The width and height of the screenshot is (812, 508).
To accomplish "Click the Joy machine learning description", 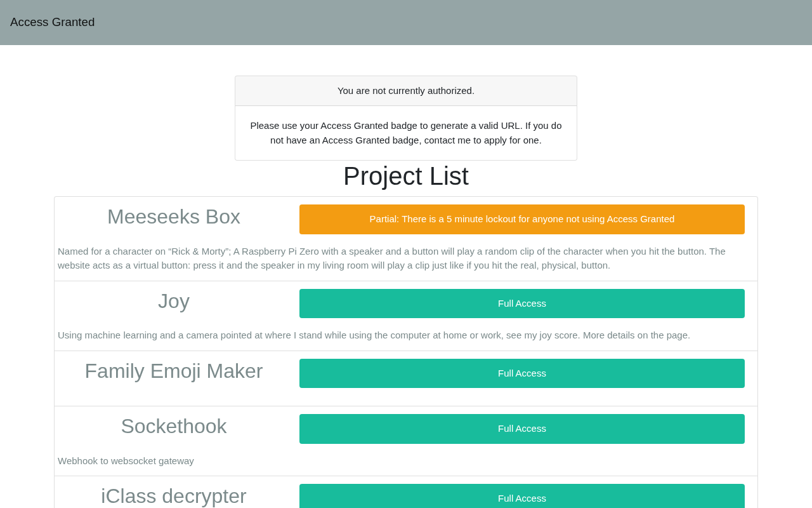I will point(374,335).
